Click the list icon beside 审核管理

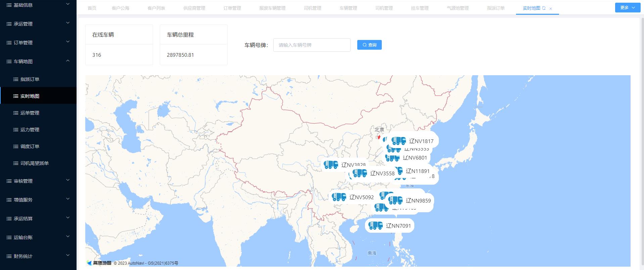point(9,181)
